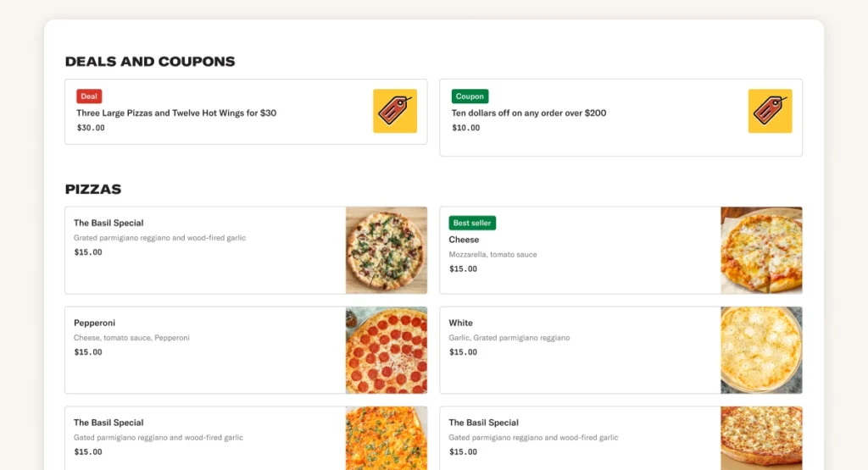Click the $10.00 coupon price
Viewport: 868px width, 470px height.
coord(465,128)
